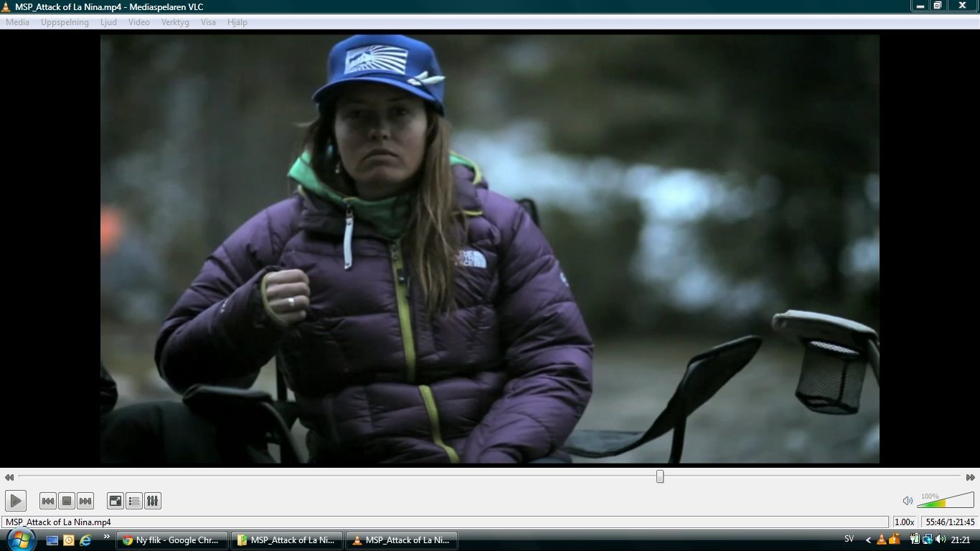Open the Media menu
Image resolution: width=980 pixels, height=551 pixels.
tap(17, 22)
